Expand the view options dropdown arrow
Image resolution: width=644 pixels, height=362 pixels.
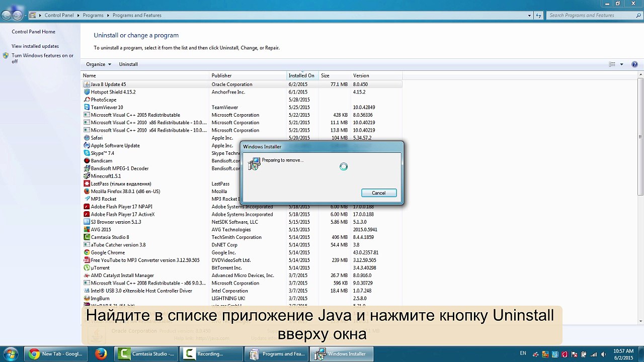tap(621, 64)
